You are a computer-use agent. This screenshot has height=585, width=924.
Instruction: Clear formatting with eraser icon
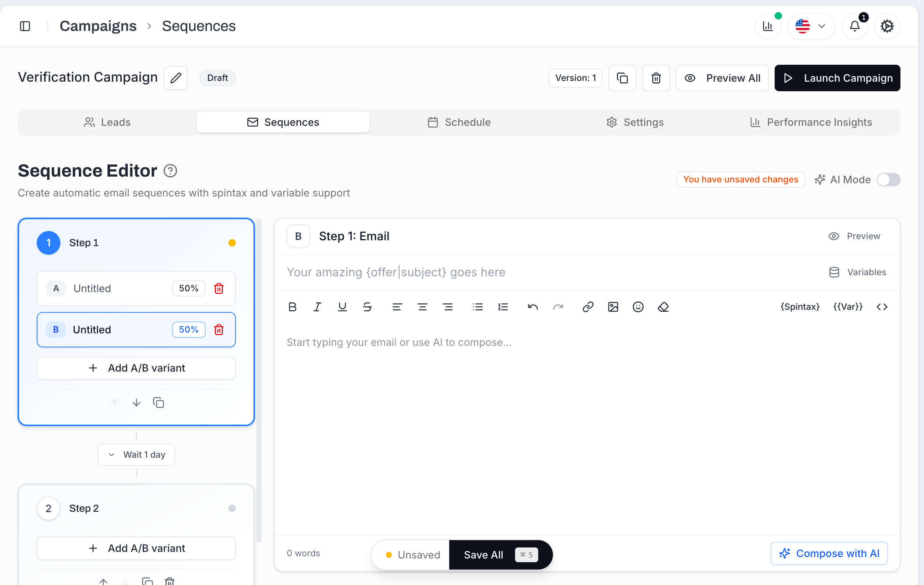coord(664,307)
